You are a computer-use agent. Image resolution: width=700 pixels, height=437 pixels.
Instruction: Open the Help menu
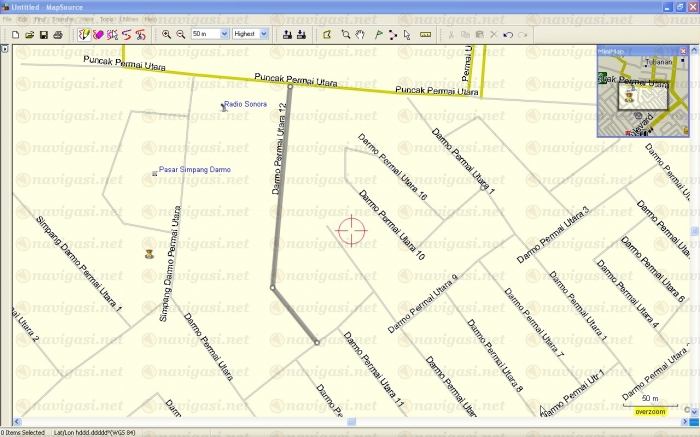pos(149,19)
